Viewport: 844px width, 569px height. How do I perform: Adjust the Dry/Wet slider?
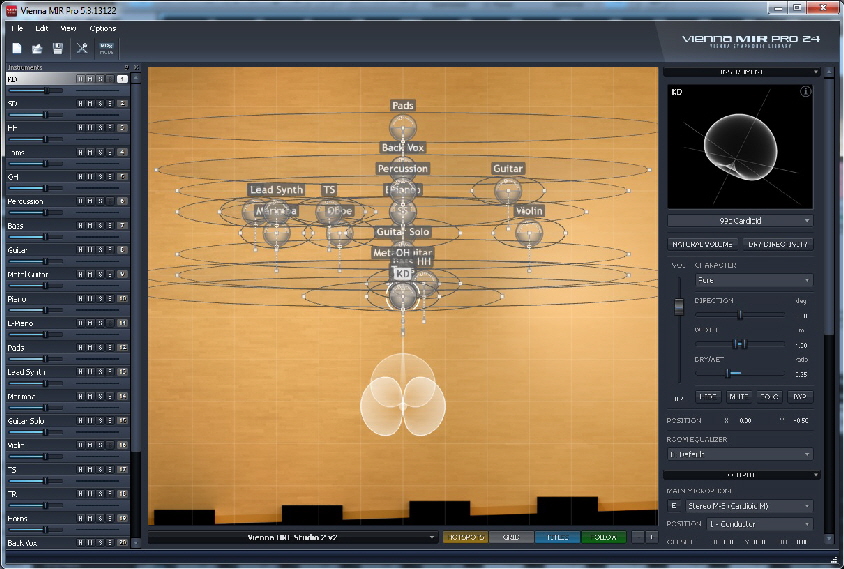(740, 373)
